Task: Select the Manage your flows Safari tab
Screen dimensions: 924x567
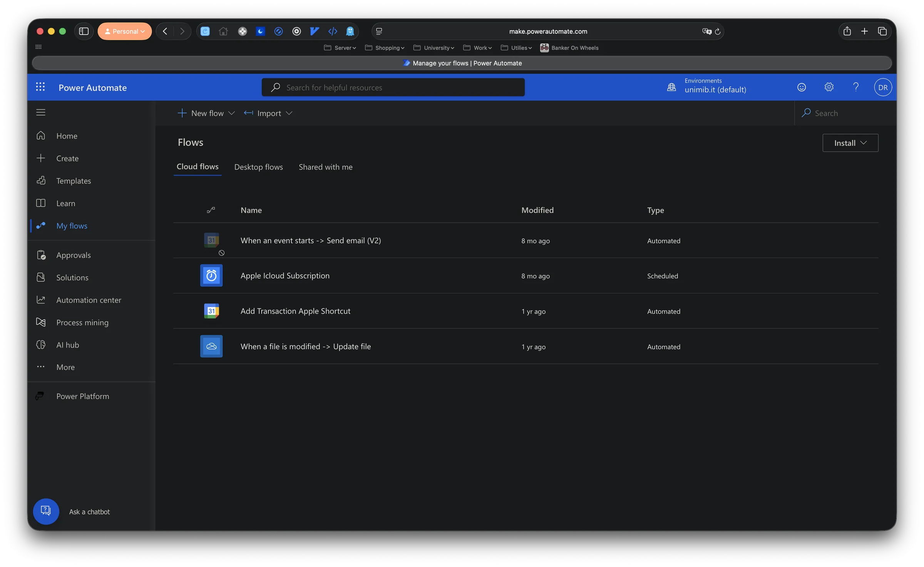Action: point(462,63)
